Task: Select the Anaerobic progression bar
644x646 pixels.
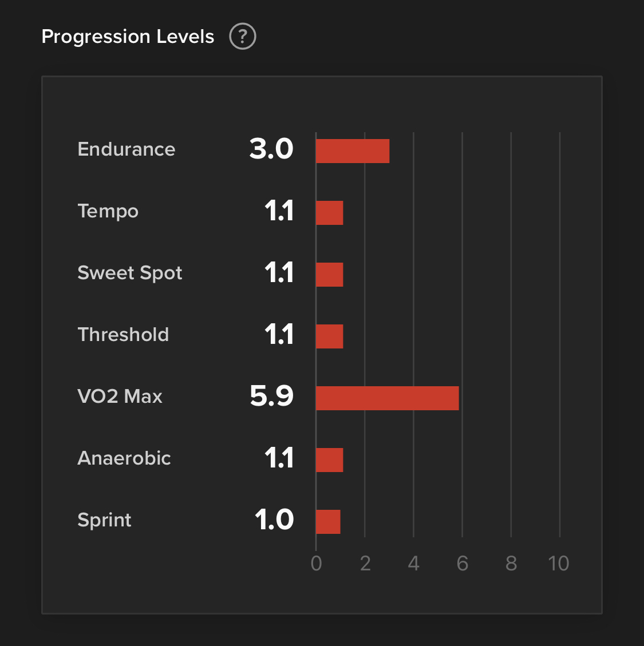Action: coord(329,460)
